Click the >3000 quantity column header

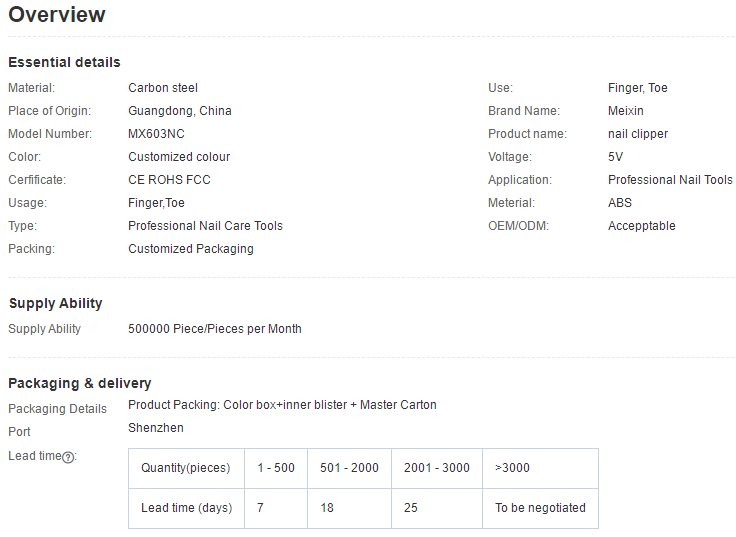[512, 468]
